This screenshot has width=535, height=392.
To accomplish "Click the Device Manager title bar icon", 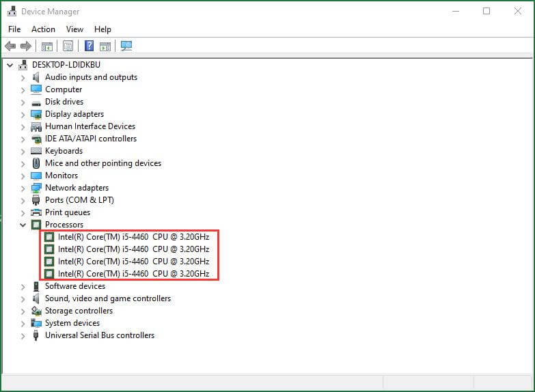I will pos(12,11).
